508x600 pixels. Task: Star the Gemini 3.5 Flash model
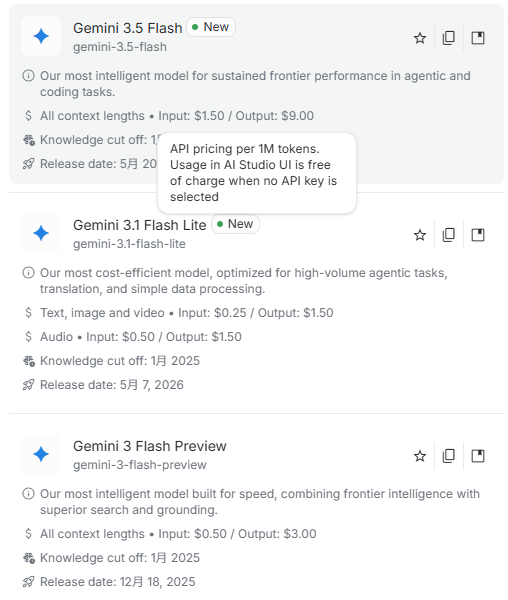click(x=420, y=38)
